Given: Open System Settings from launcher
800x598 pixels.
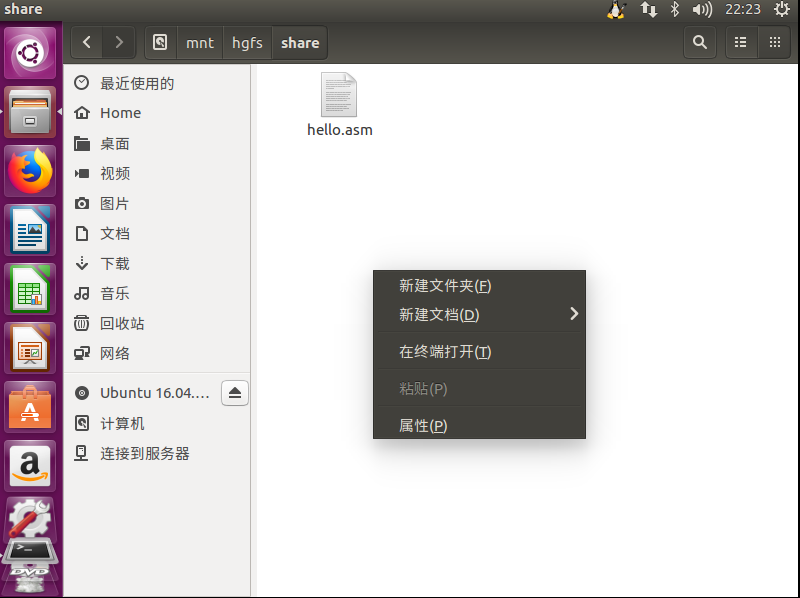Looking at the screenshot, I should click(x=30, y=519).
